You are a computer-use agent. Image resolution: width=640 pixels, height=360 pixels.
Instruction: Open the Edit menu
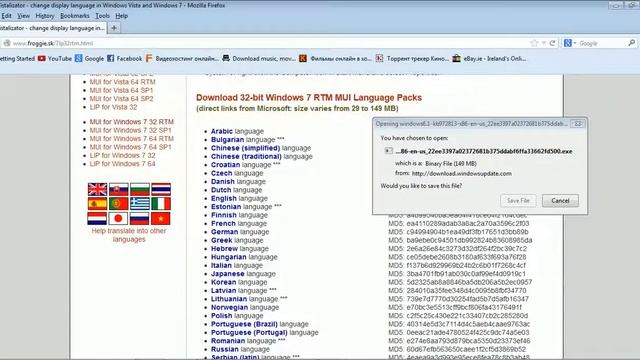coord(6,16)
